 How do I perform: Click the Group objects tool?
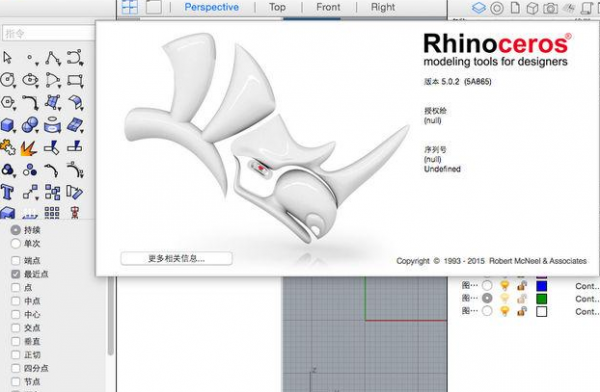8,170
